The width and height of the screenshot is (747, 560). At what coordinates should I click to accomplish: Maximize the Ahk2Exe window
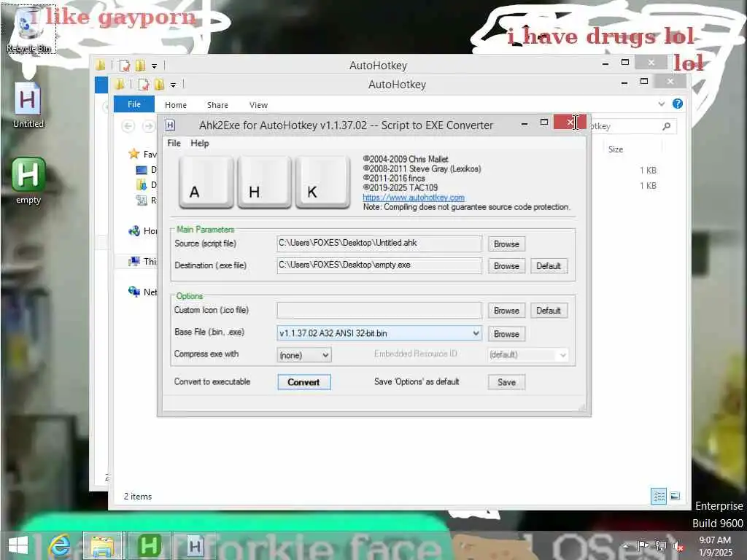544,122
